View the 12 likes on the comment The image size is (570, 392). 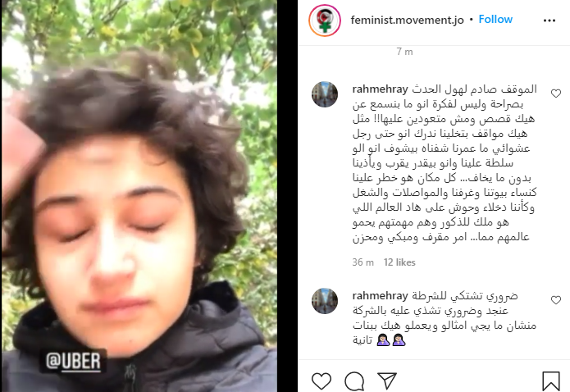pyautogui.click(x=399, y=262)
